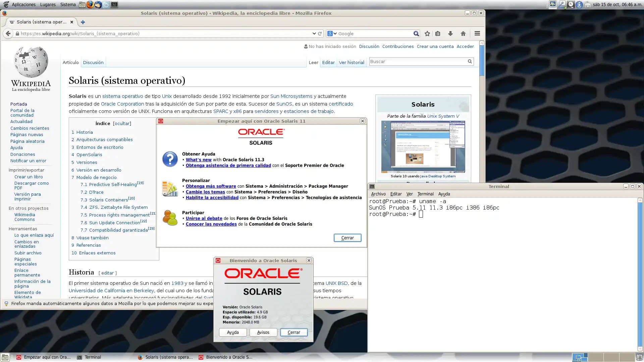Open the URL history dropdown arrow
The image size is (644, 362).
[314, 34]
